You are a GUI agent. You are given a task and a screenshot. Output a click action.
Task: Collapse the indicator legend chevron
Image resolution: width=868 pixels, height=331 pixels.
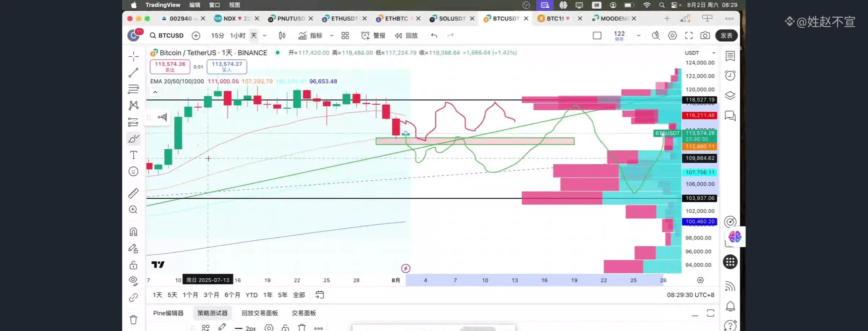(x=155, y=92)
